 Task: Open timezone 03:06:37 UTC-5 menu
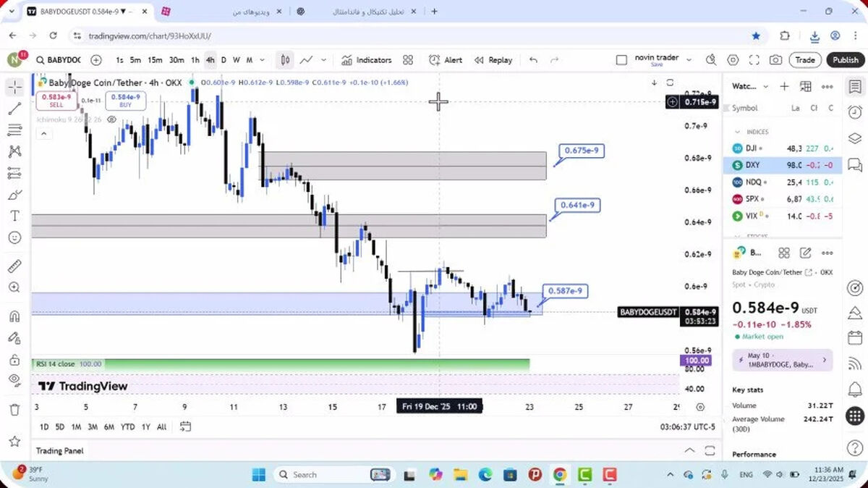click(687, 426)
